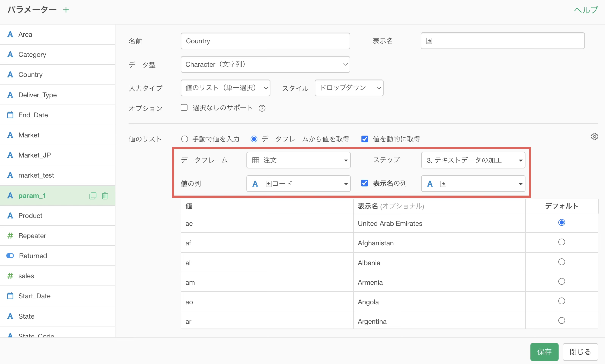Select the param_1 parameter row

point(58,196)
